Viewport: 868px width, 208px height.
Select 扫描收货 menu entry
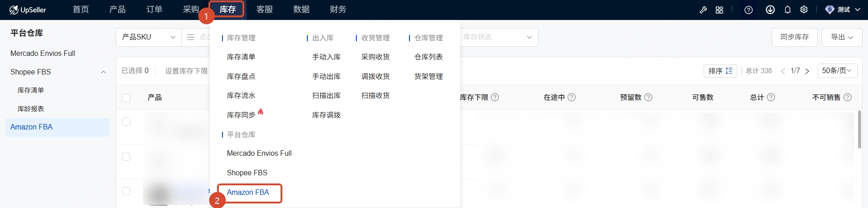tap(375, 96)
